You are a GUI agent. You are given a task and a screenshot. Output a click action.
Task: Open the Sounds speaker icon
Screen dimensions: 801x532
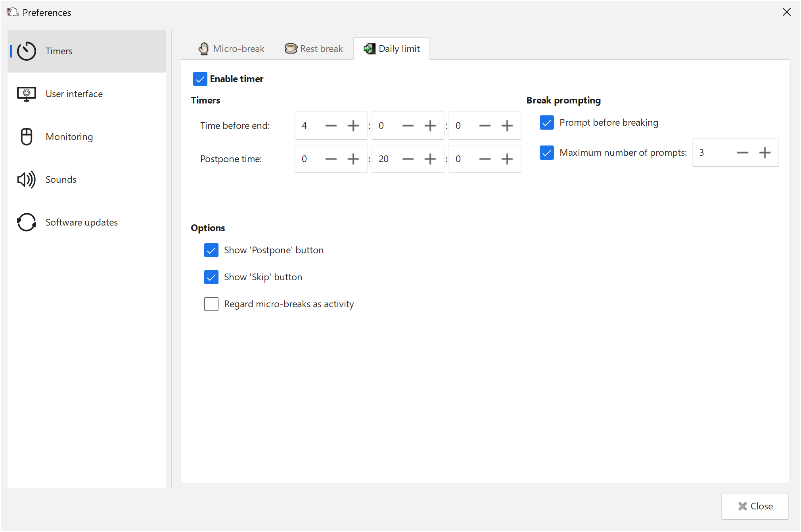tap(27, 180)
